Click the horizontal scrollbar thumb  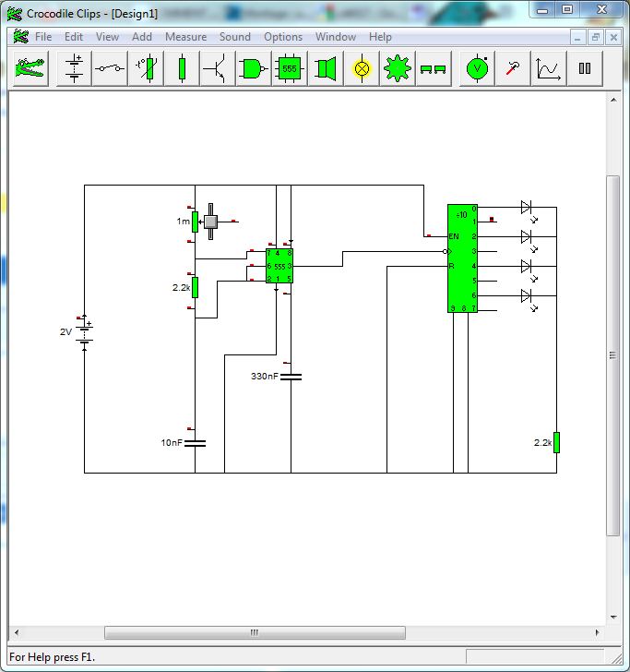(x=255, y=632)
